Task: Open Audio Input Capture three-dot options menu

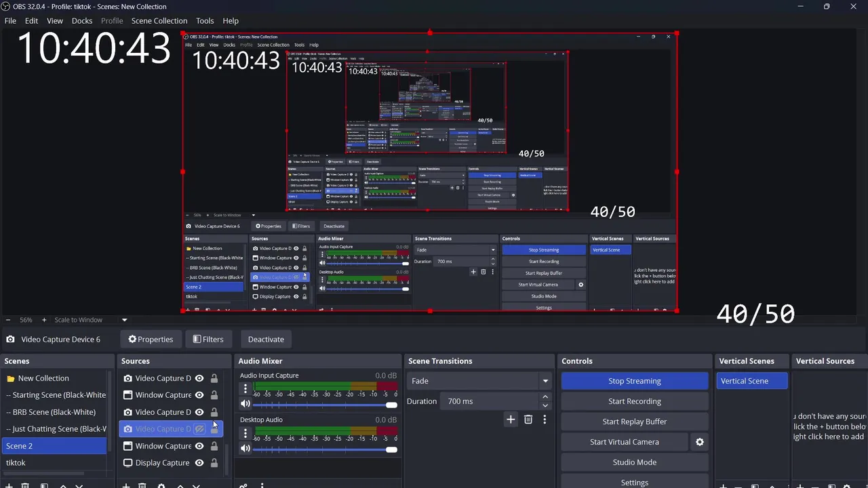Action: coord(245,389)
